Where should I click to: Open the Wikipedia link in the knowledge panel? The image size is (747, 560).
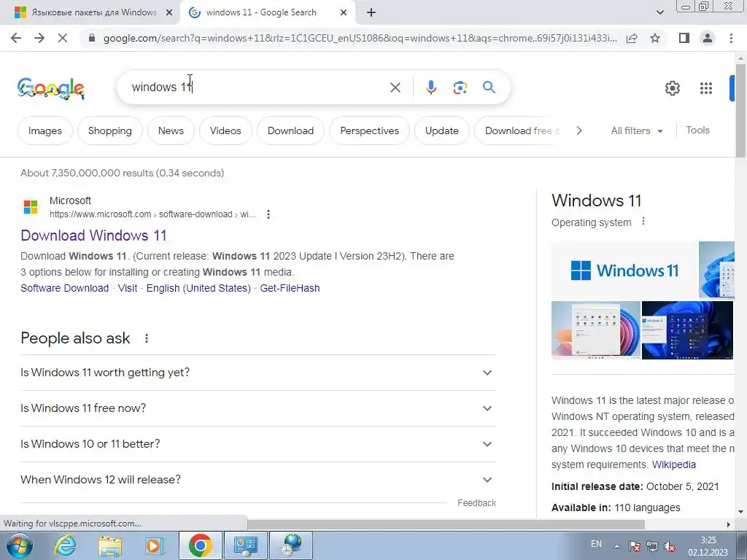click(x=673, y=464)
